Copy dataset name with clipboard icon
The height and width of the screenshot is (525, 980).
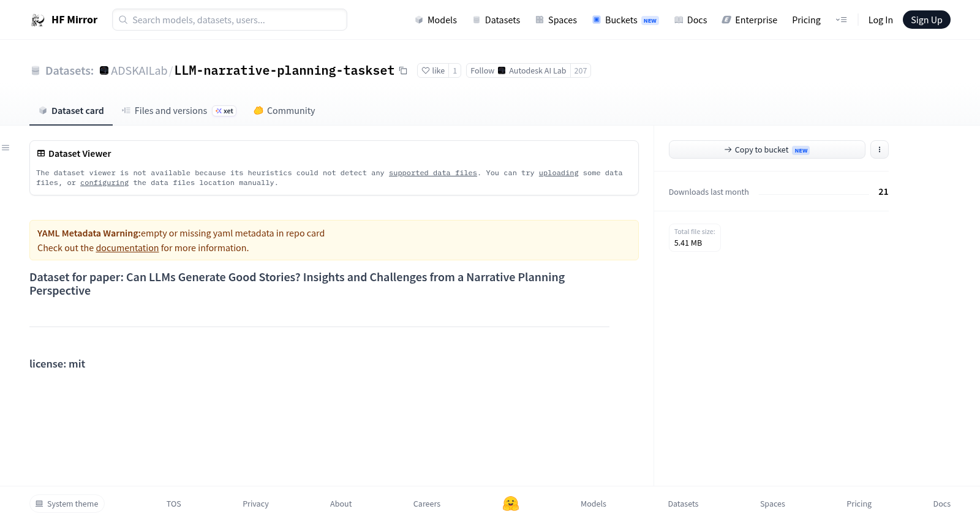point(403,70)
